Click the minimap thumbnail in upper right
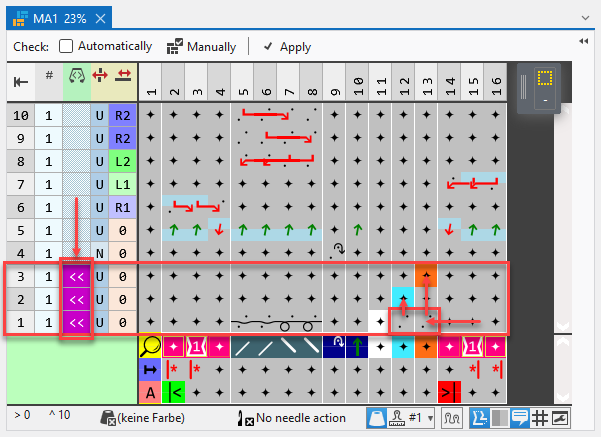601x437 pixels. tap(546, 89)
